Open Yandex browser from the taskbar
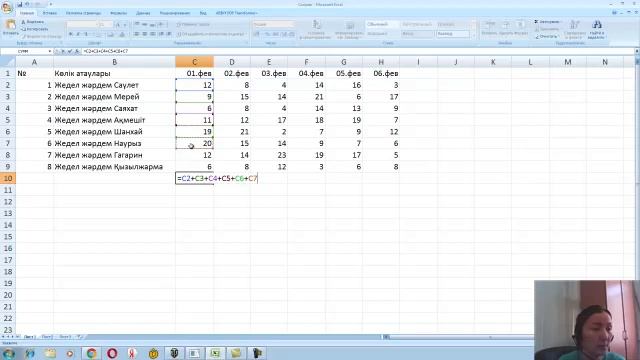Viewport: 640px width, 360px height. [132, 353]
